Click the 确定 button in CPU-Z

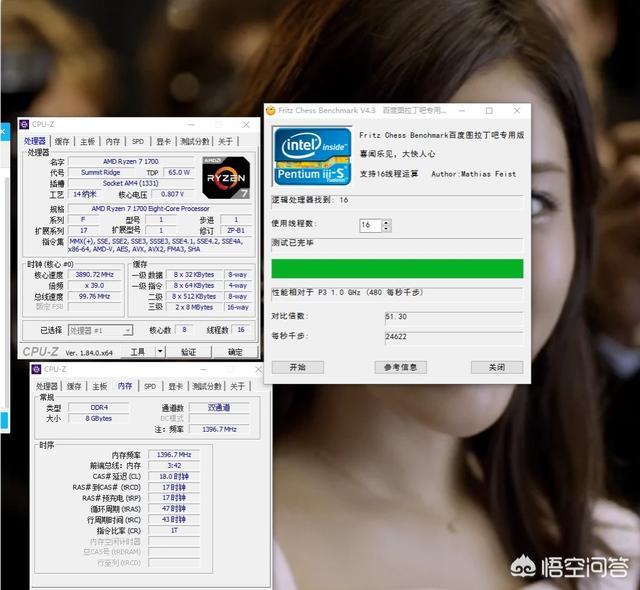(x=235, y=352)
